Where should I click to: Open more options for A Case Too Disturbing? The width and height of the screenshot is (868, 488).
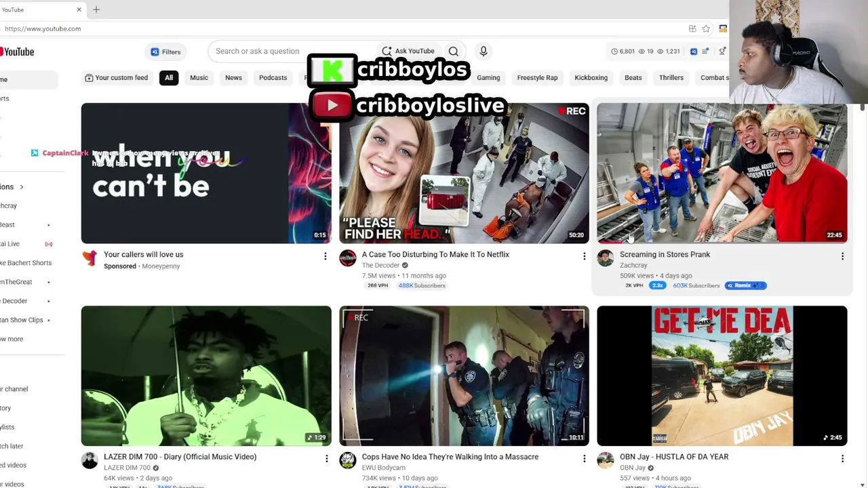tap(584, 256)
